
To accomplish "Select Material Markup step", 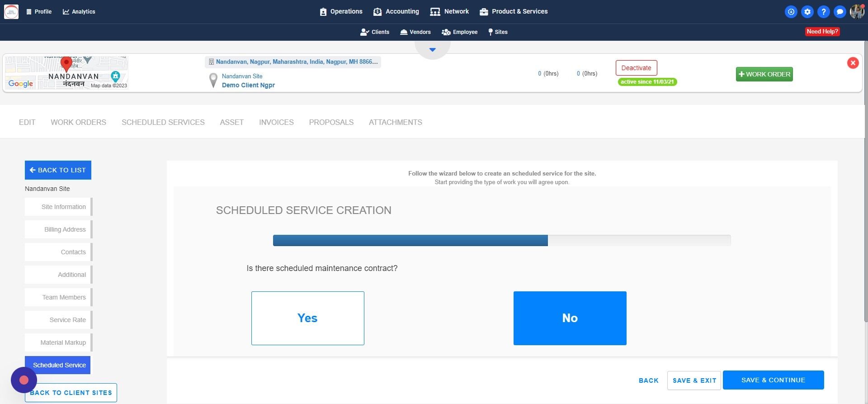I will [58, 342].
